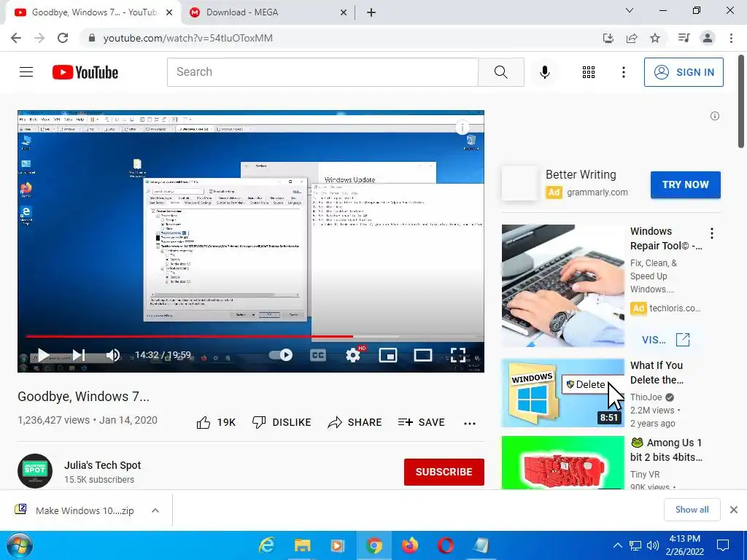Open File Explorer from taskbar
747x560 pixels.
coord(302,545)
